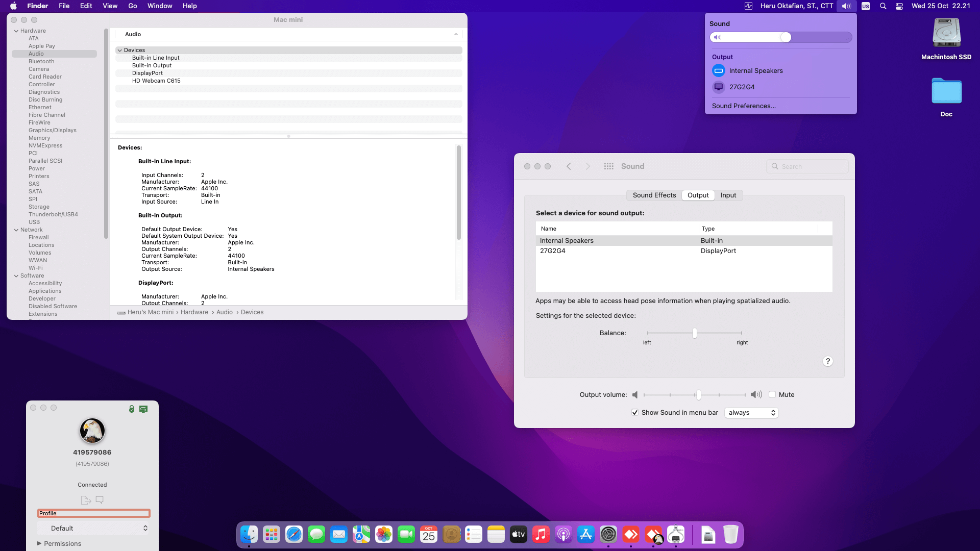
Task: Click the green remote screen icon
Action: point(143,409)
